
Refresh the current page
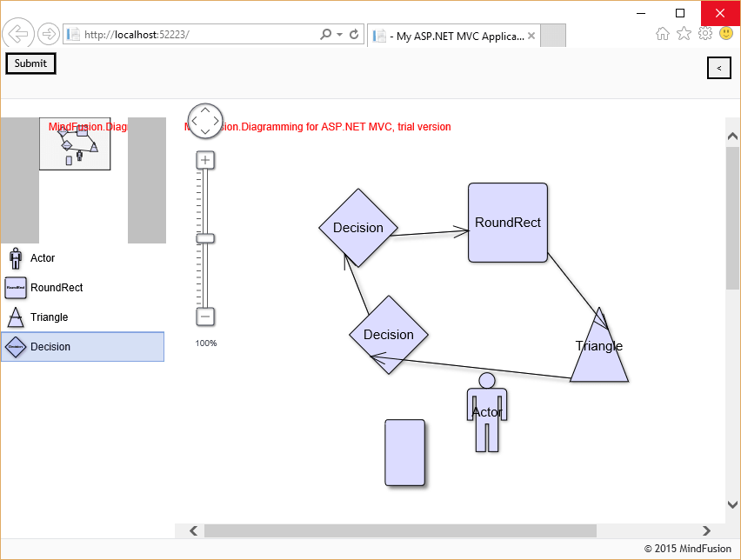click(353, 35)
